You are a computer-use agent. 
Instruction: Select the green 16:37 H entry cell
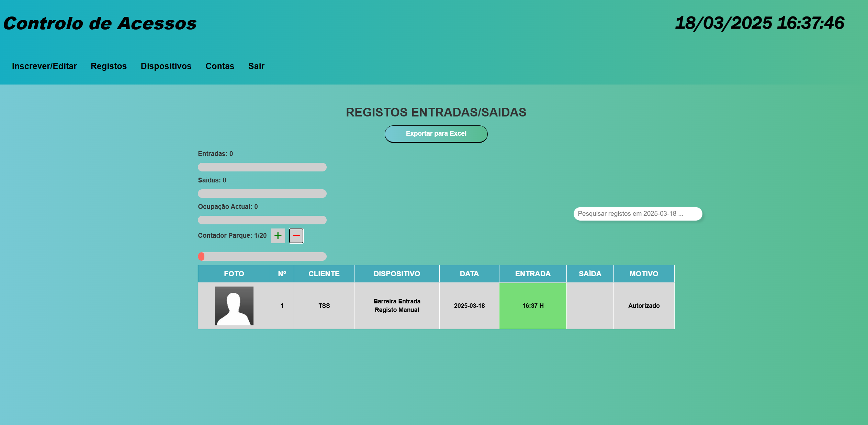pos(532,306)
